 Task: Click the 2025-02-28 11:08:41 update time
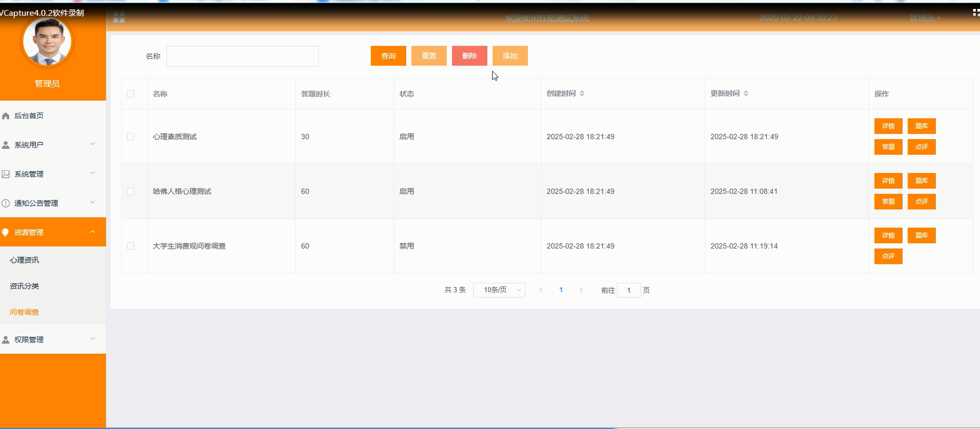744,191
